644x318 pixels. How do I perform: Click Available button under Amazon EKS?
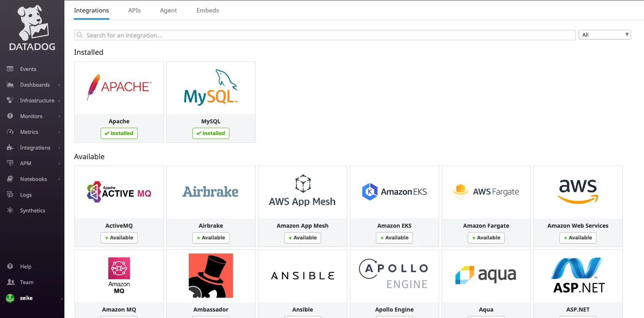pyautogui.click(x=394, y=238)
